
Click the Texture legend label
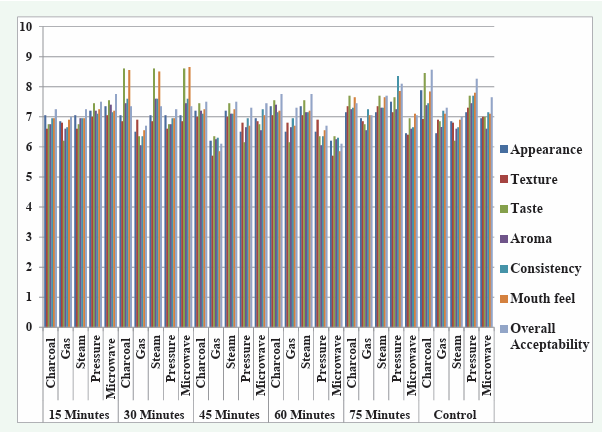click(535, 180)
